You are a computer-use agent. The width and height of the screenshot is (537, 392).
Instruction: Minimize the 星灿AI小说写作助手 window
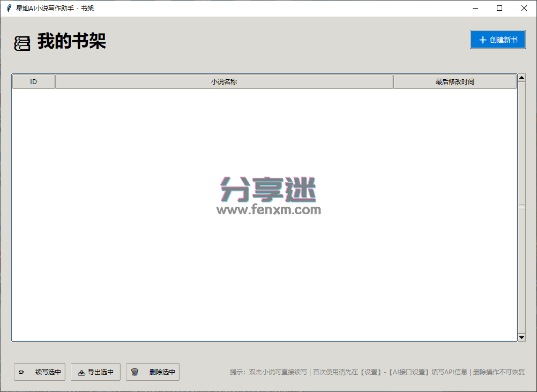click(x=475, y=8)
